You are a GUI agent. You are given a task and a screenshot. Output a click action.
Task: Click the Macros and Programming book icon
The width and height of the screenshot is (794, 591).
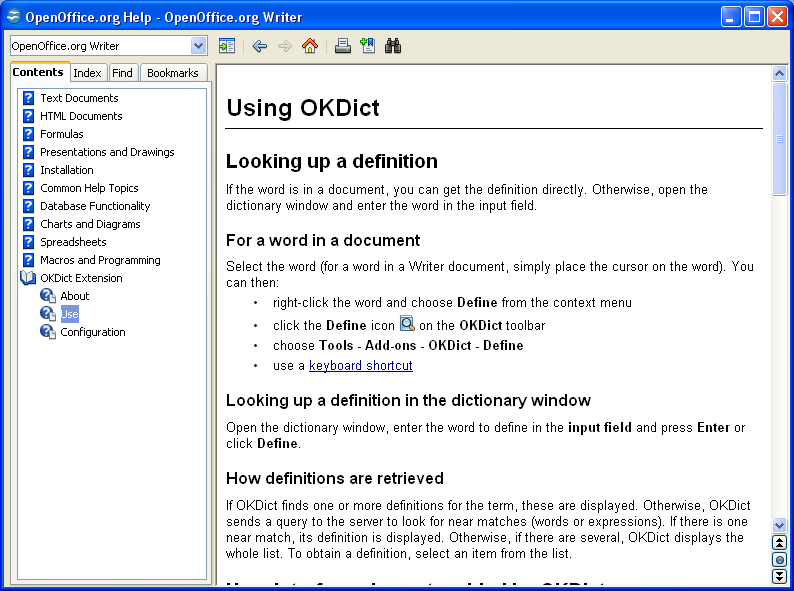pos(28,260)
